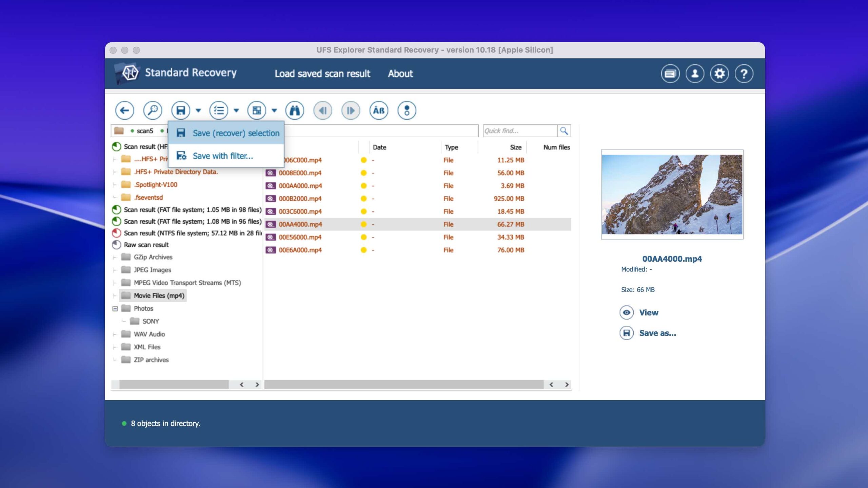
Task: Click the AB rename toolbar icon
Action: coord(378,110)
